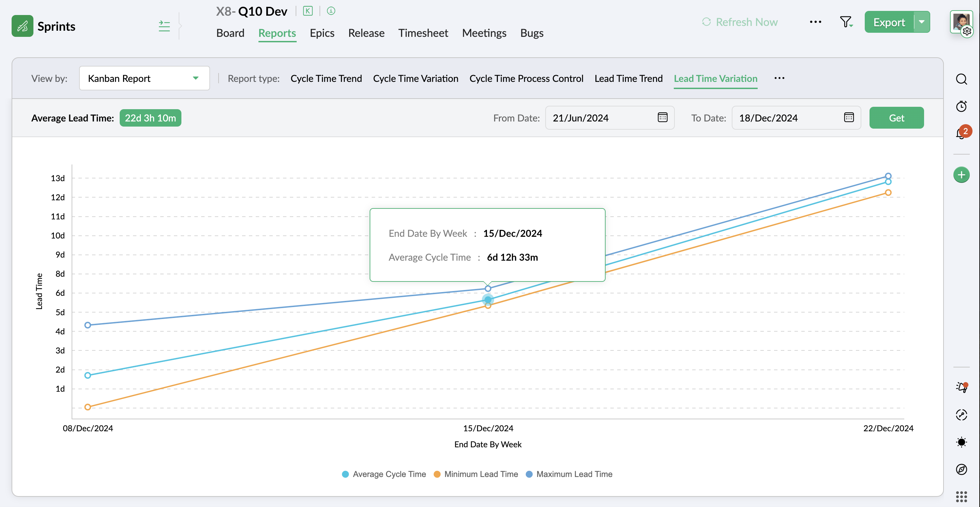This screenshot has width=980, height=507.
Task: Collapse the sidebar menu toggle icon
Action: pos(164,26)
